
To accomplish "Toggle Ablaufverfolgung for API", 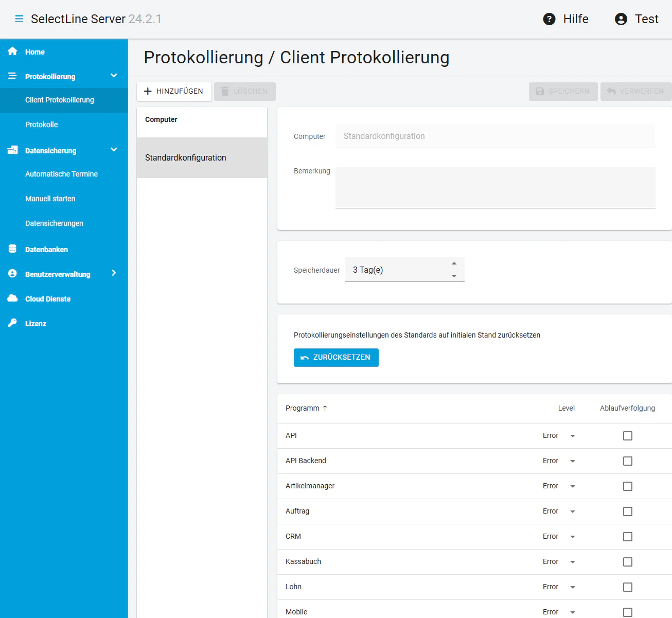I will 627,435.
